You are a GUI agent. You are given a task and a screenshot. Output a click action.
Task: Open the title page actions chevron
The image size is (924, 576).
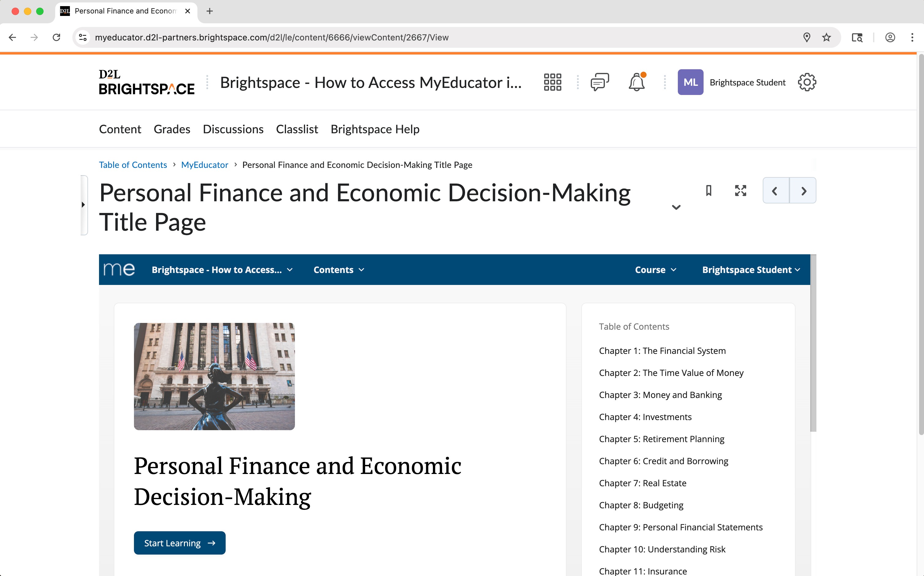(676, 207)
